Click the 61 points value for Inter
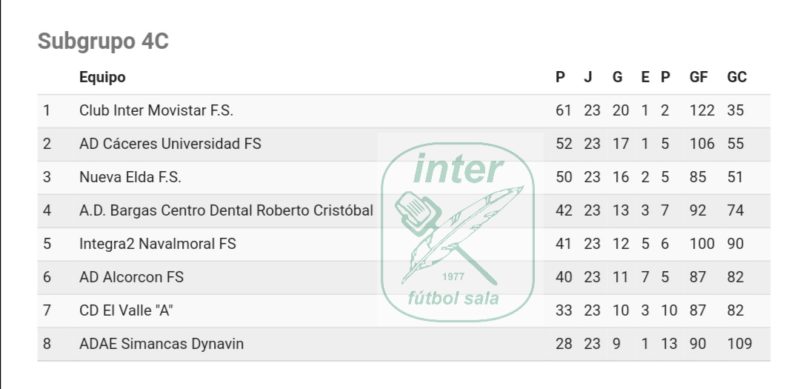The width and height of the screenshot is (800, 389). coord(563,110)
